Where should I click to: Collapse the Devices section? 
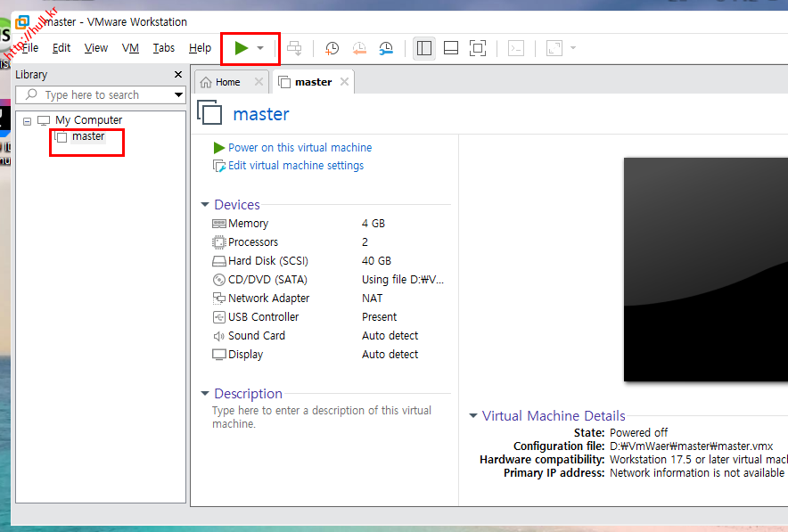205,204
